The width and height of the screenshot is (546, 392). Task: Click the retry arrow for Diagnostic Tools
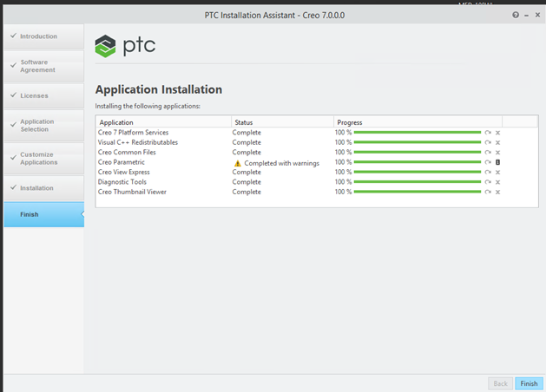click(488, 182)
